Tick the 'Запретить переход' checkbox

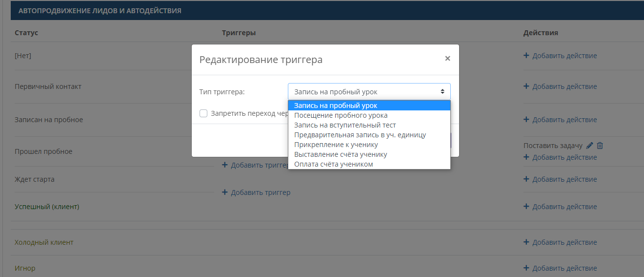coord(203,113)
